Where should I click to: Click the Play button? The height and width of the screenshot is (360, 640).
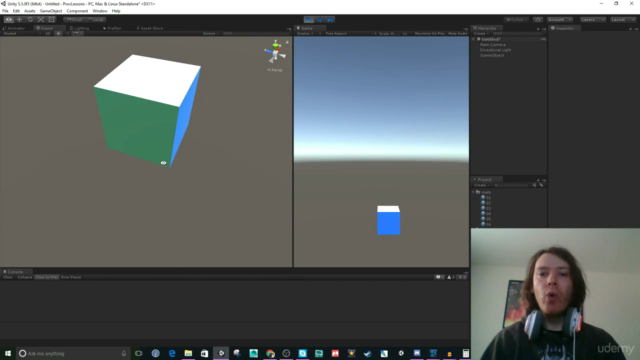(x=309, y=20)
